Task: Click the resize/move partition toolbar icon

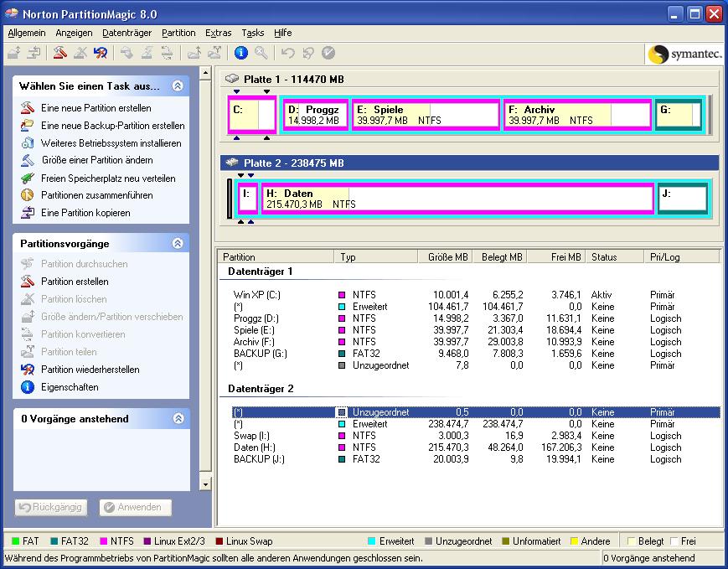Action: (14, 53)
